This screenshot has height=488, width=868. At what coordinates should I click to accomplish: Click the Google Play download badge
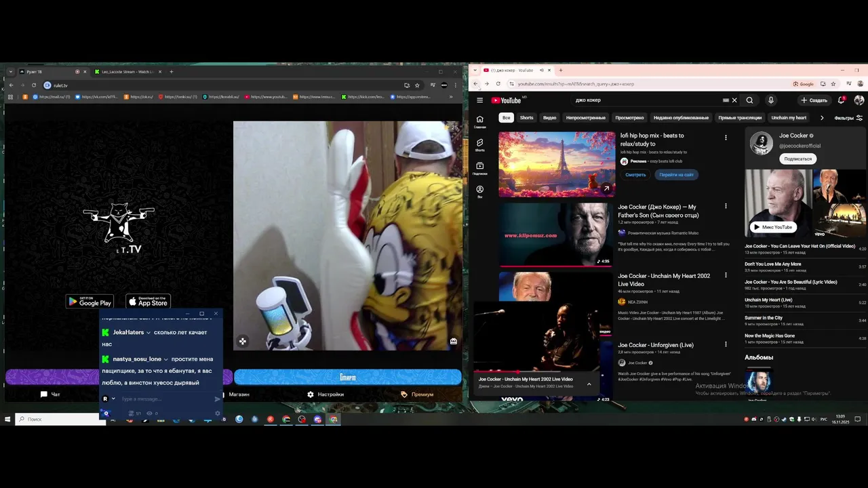point(90,302)
